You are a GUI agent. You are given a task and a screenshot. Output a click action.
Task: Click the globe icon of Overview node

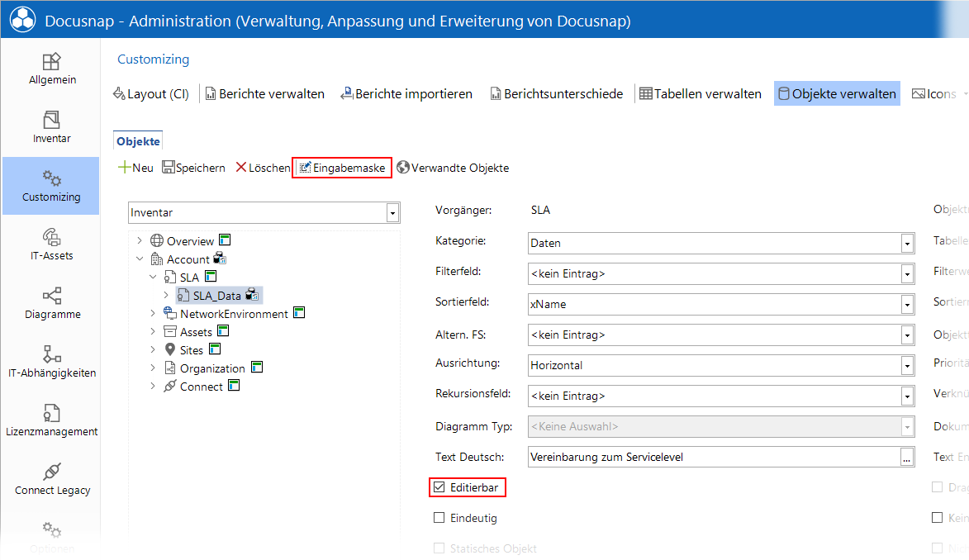[x=157, y=240]
